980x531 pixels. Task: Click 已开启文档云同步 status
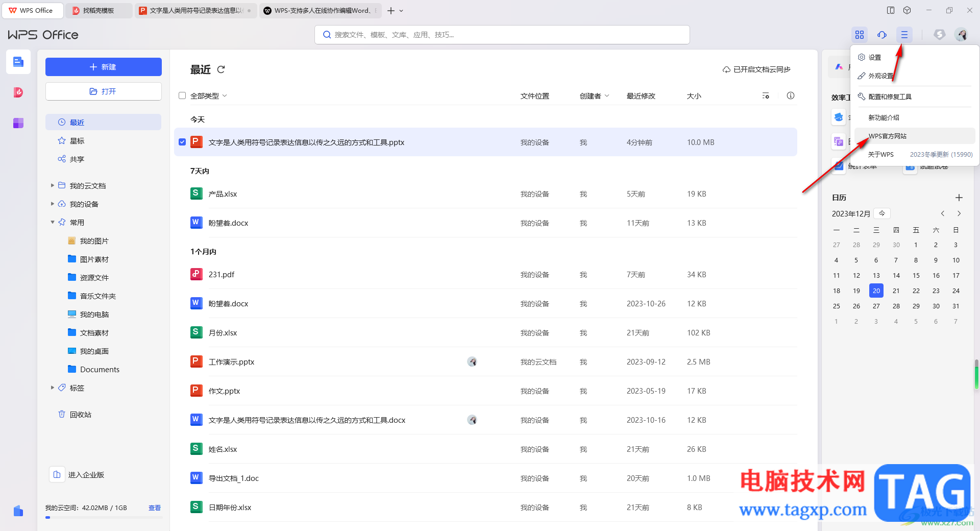[x=757, y=69]
